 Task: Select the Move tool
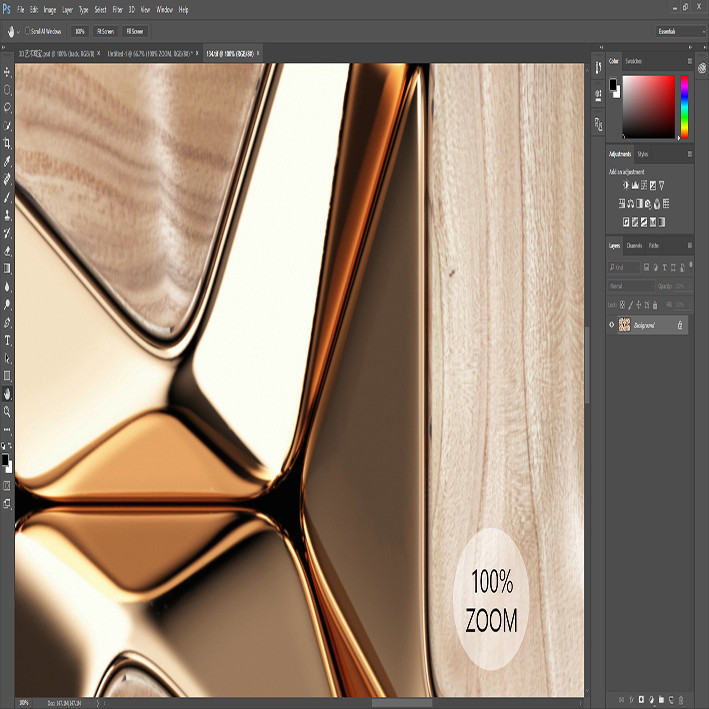pyautogui.click(x=7, y=72)
